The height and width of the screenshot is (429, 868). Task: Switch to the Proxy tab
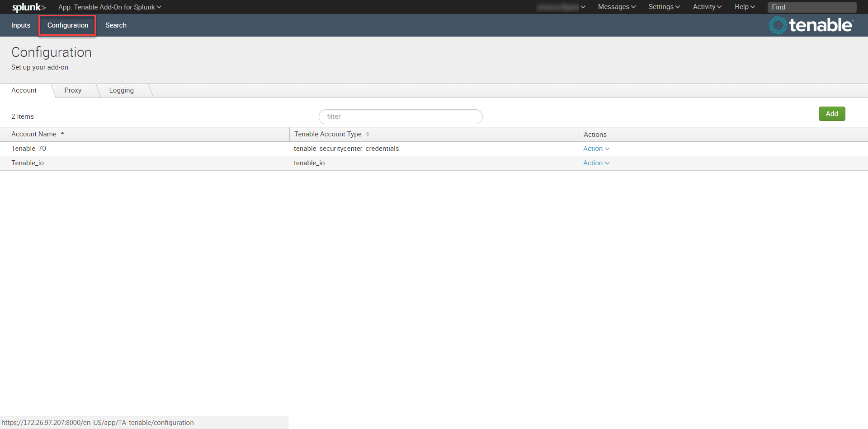point(73,90)
